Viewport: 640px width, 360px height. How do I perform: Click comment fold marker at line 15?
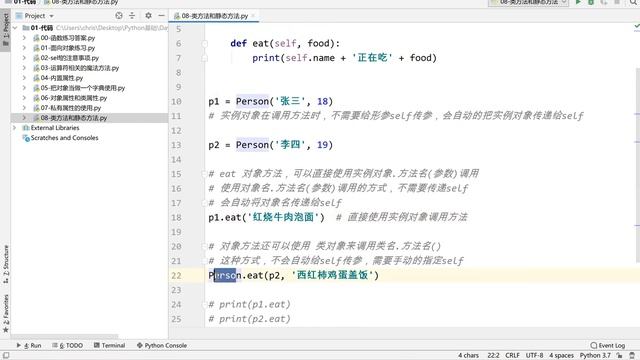204,174
